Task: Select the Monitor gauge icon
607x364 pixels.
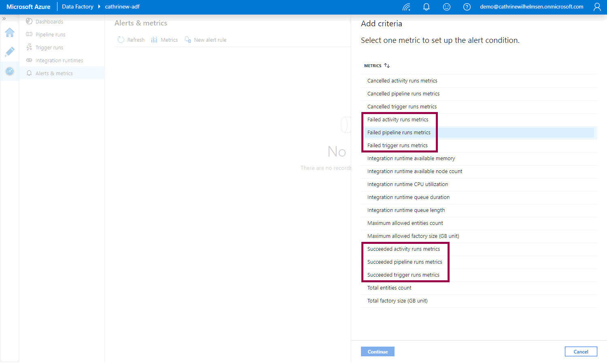Action: pos(10,71)
